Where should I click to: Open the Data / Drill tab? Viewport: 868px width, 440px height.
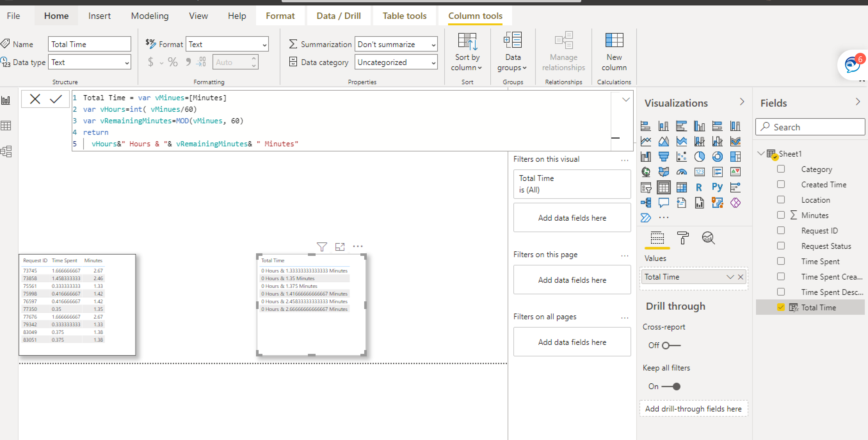(339, 16)
